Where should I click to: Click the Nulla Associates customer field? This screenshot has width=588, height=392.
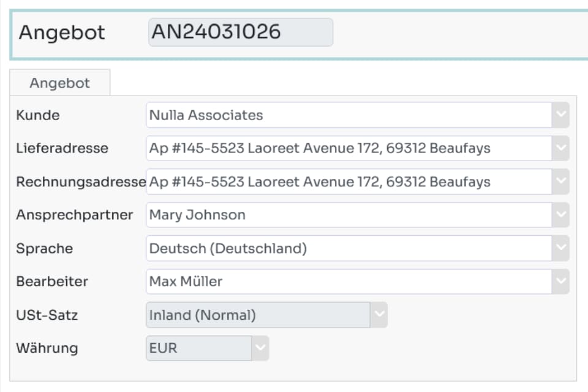[349, 115]
